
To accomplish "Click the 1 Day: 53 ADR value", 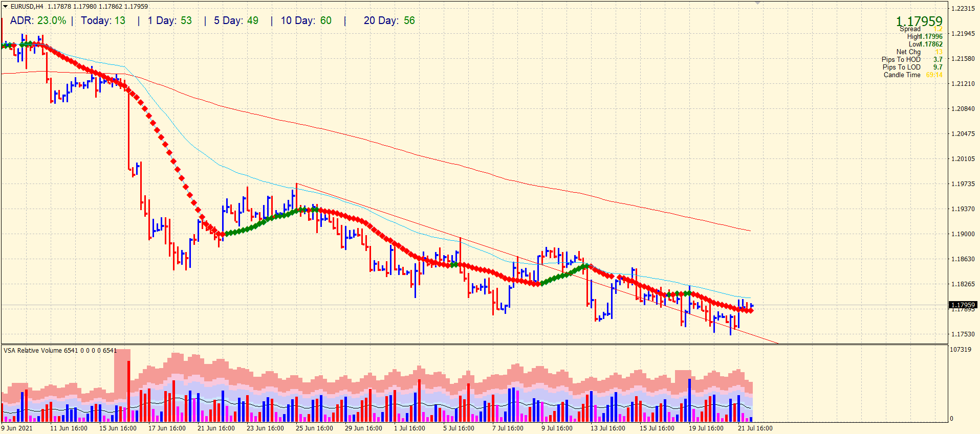I will click(170, 21).
